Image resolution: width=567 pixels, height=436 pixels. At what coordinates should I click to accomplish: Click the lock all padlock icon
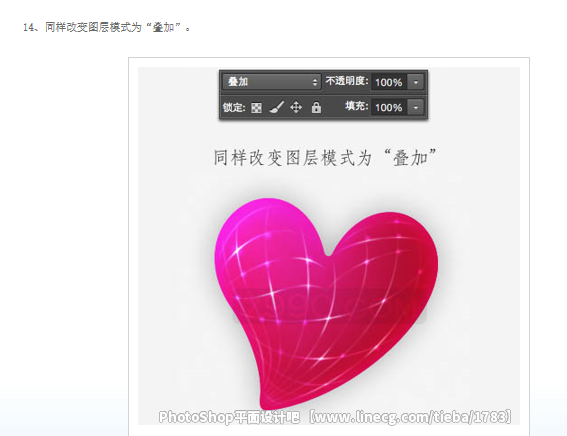[x=316, y=107]
